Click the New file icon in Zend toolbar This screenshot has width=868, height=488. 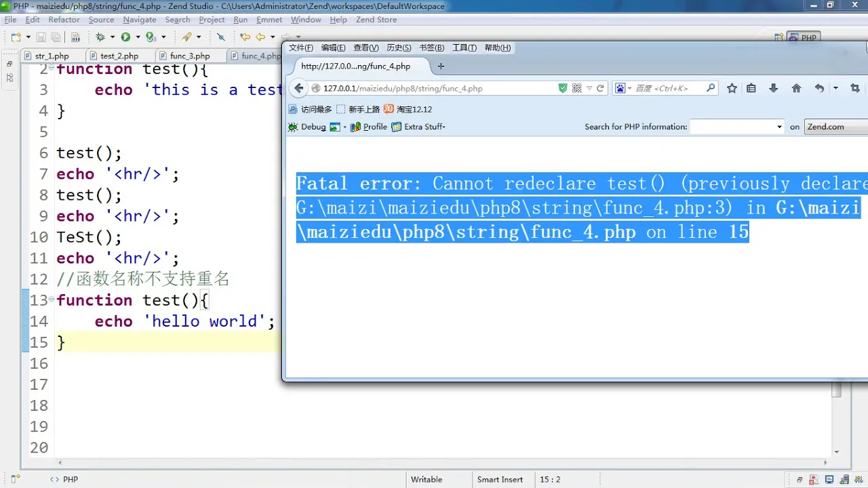coord(16,37)
